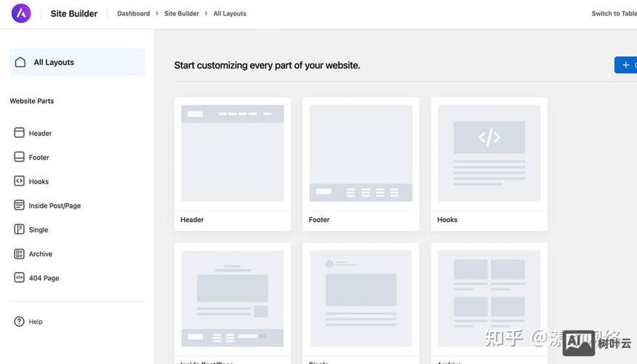
Task: Click the Inside Post/Page sidebar icon
Action: [19, 205]
